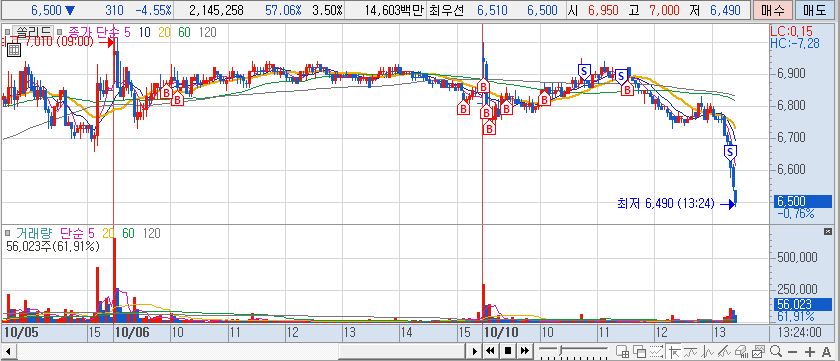Collapse the volume panel with its corner button

point(828,231)
